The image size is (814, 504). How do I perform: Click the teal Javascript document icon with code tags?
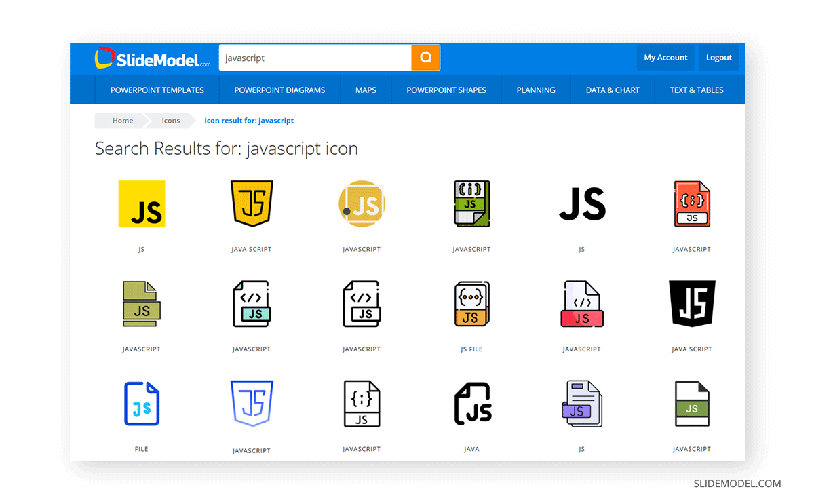252,303
